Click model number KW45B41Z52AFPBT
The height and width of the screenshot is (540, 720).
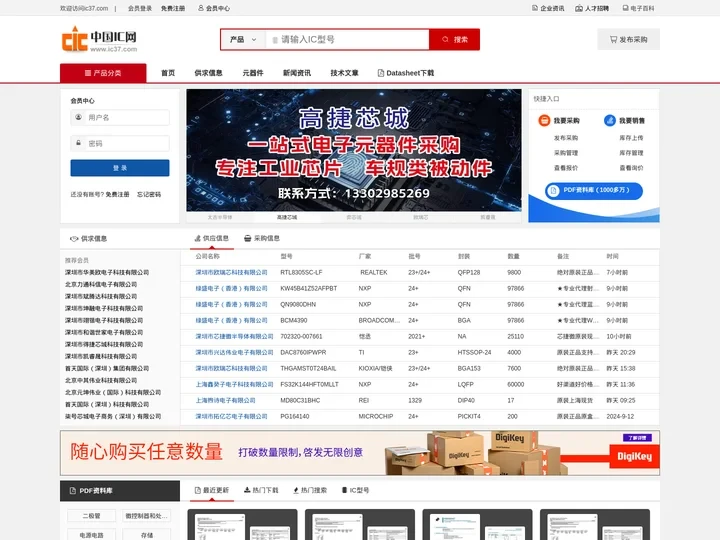[x=309, y=288]
